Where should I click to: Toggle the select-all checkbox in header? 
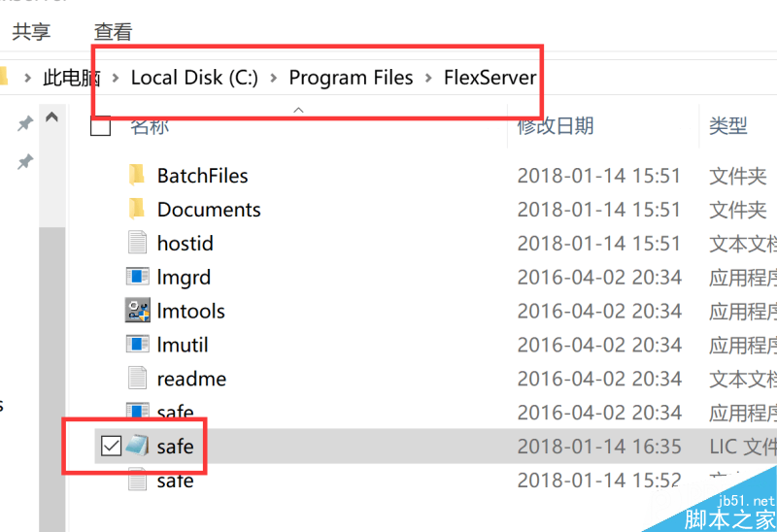101,126
